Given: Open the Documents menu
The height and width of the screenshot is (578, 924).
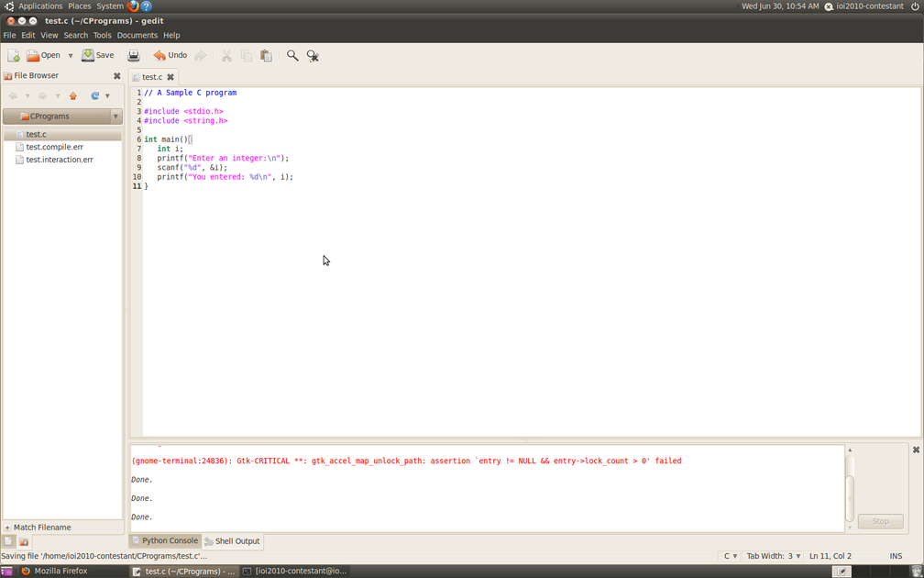Looking at the screenshot, I should tap(137, 36).
